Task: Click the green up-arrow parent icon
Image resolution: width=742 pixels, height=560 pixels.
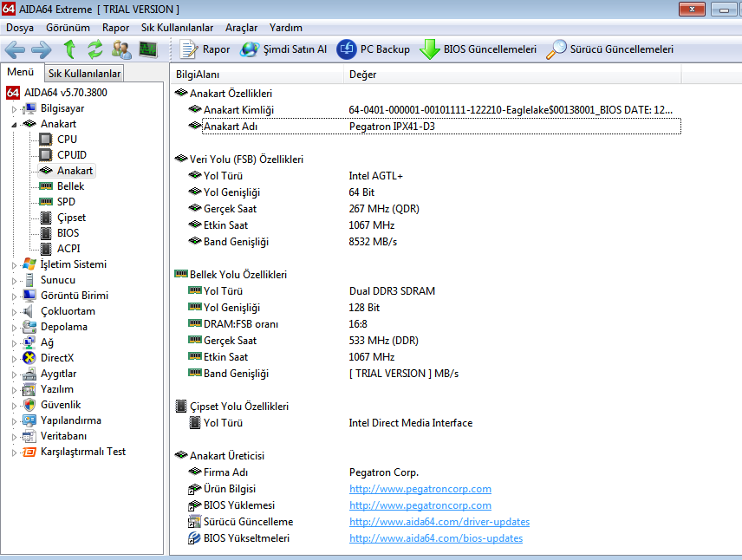Action: click(69, 49)
